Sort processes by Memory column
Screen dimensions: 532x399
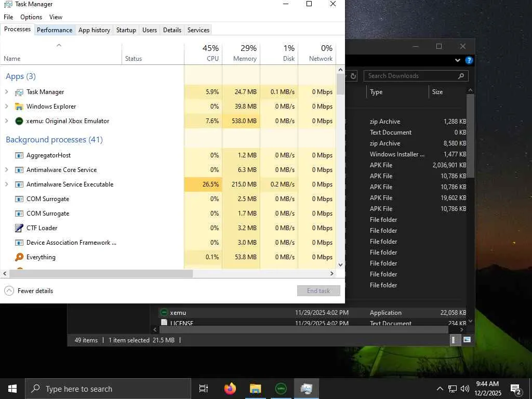click(241, 54)
